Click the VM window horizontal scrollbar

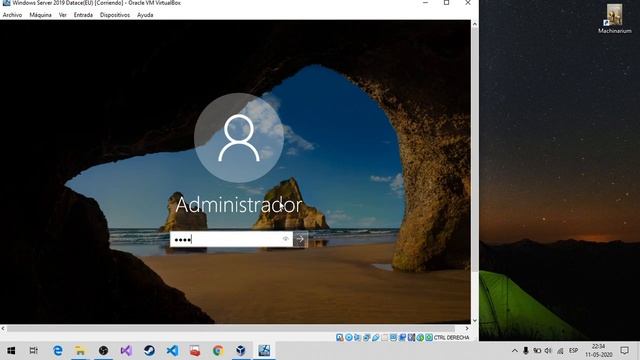[231, 328]
